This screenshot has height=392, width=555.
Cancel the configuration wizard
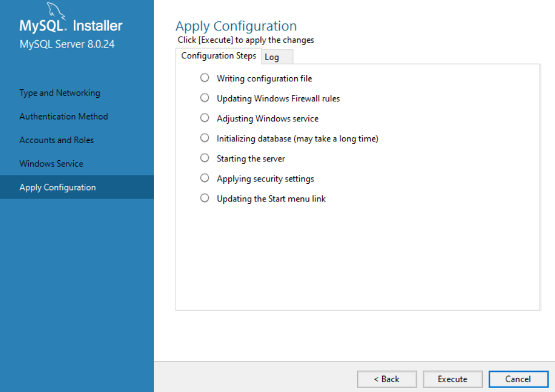(x=518, y=379)
